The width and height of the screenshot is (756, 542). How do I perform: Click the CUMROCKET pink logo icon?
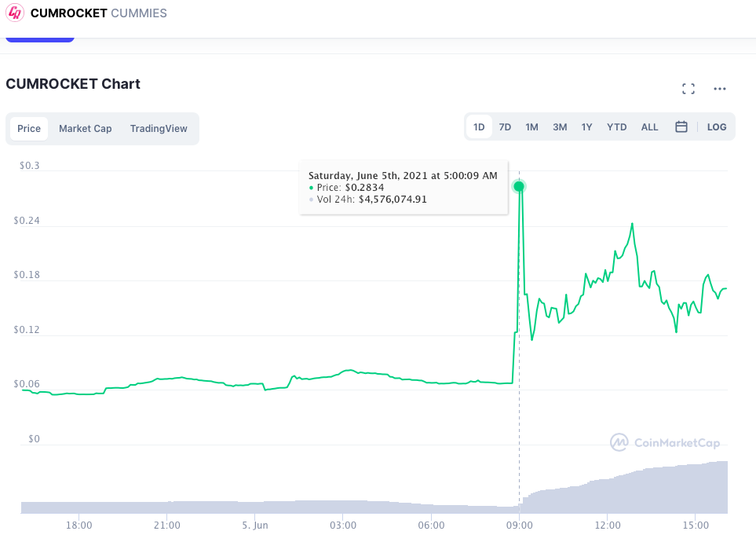(15, 13)
